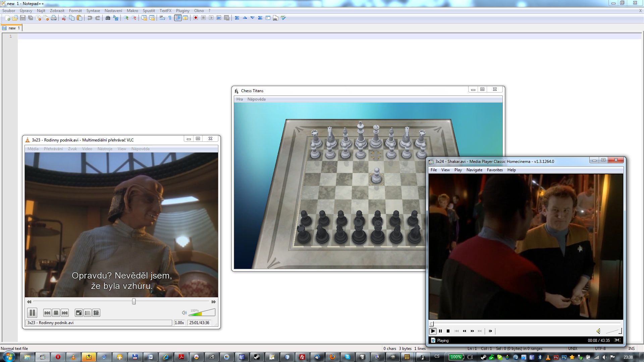The image size is (644, 362).
Task: Click the VLC seek slider handle
Action: [134, 301]
